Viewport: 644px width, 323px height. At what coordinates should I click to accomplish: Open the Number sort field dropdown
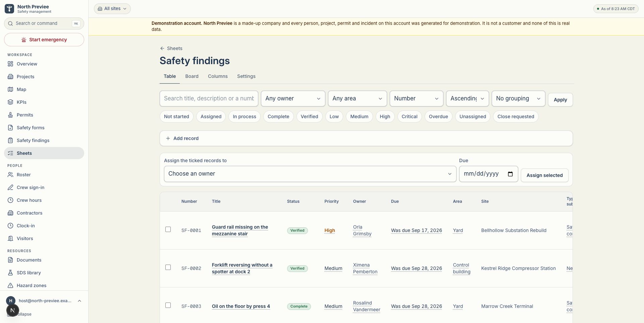point(417,99)
